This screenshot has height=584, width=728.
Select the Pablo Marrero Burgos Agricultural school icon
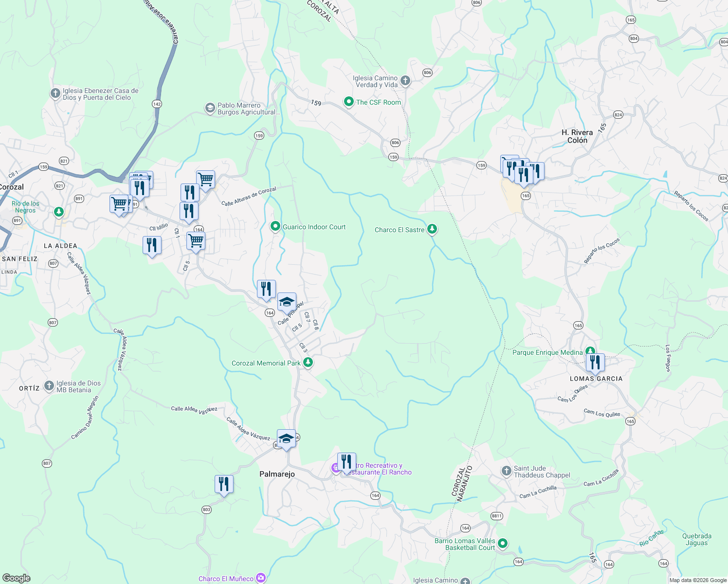coord(210,108)
